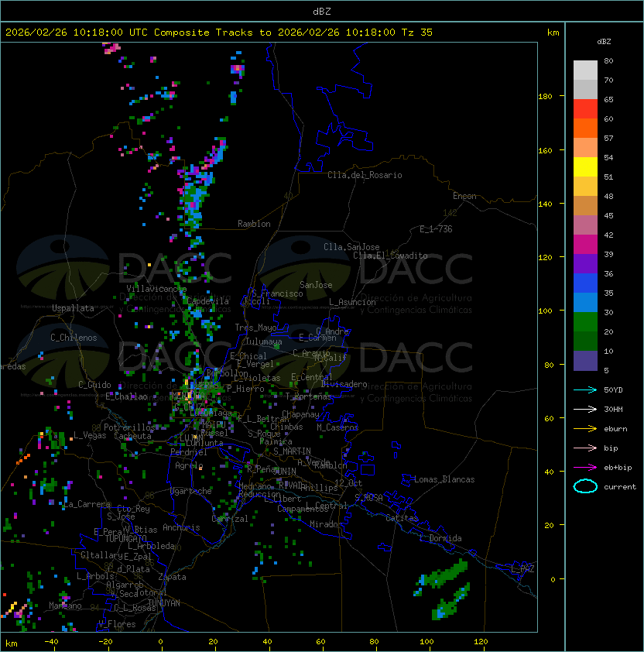Pick the purple 36-39 dBZ legend band

[x=585, y=264]
